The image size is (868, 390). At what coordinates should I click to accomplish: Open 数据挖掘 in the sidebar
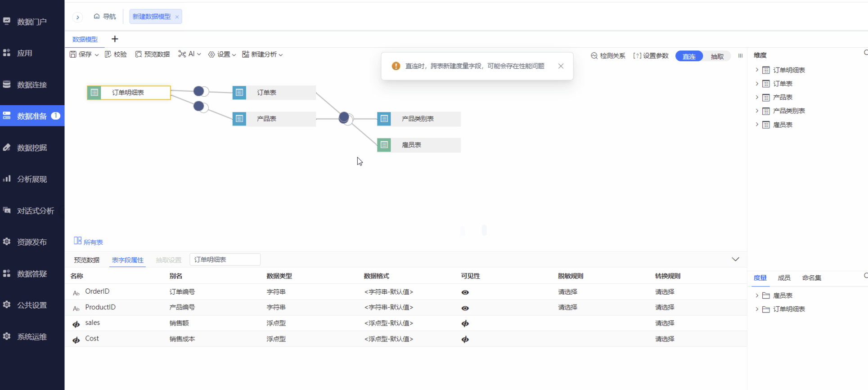(x=32, y=148)
